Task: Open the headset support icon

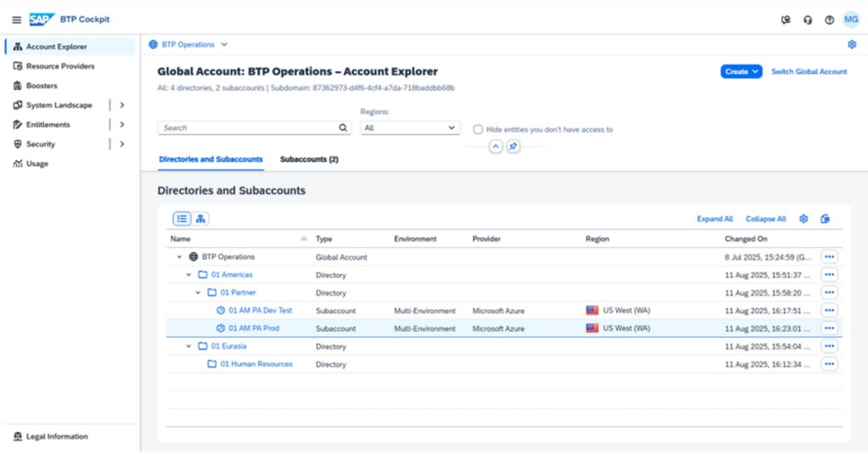Action: (x=808, y=20)
